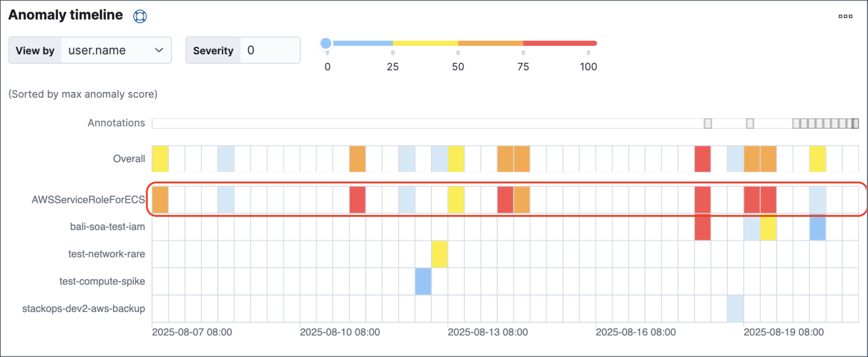Click the dropdown chevron next to user.name
Image resolution: width=868 pixels, height=357 pixels.
[x=159, y=50]
